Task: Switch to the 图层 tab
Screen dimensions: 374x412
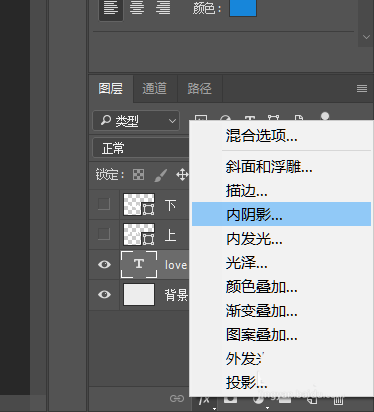Action: [x=111, y=89]
